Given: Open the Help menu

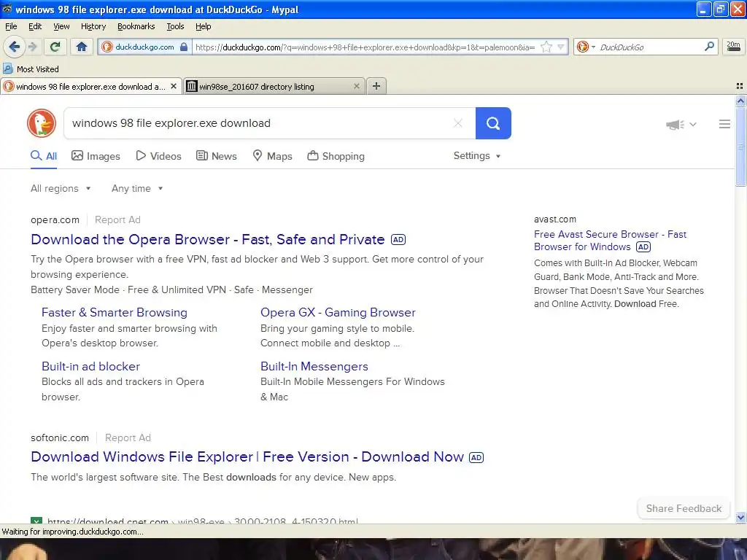Looking at the screenshot, I should coord(203,26).
